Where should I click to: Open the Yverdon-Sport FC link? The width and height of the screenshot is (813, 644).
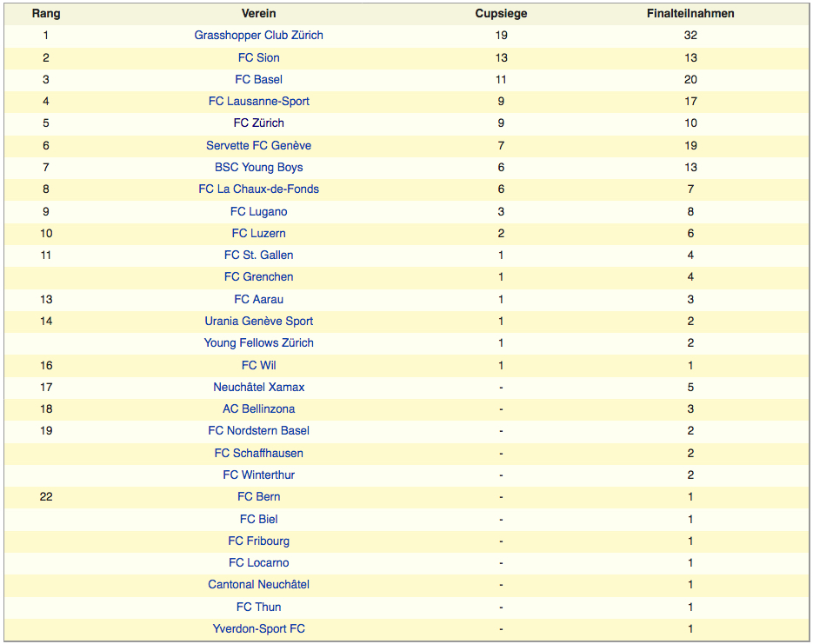(x=258, y=628)
